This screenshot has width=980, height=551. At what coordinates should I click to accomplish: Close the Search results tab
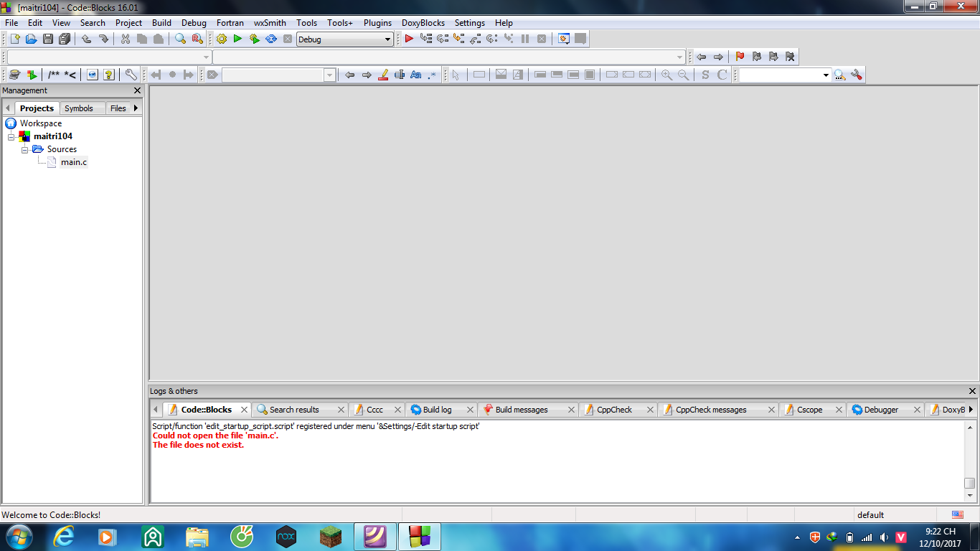(340, 410)
